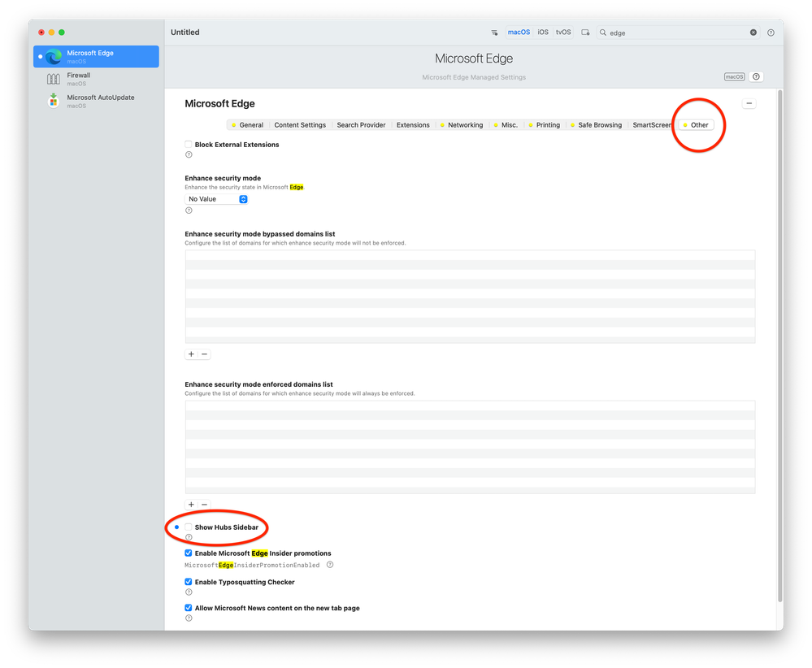Open info icon under Typosquatting Checker
The height and width of the screenshot is (668, 812).
pos(189,592)
